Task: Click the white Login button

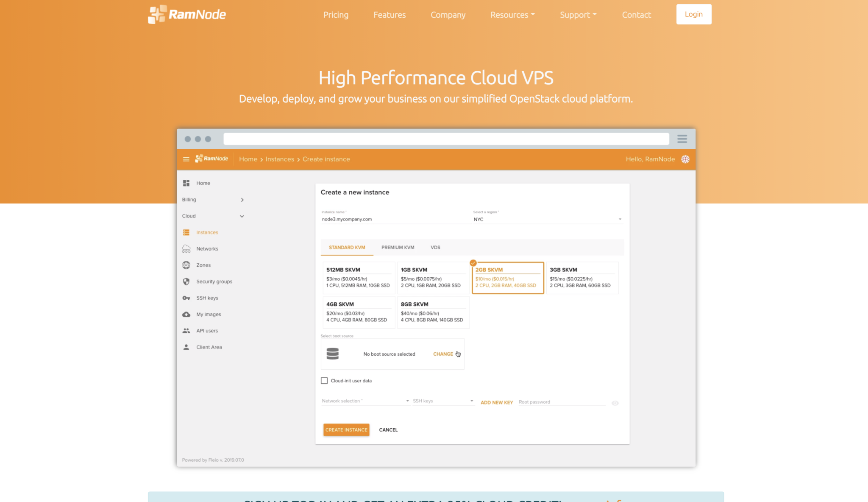Action: click(x=693, y=14)
